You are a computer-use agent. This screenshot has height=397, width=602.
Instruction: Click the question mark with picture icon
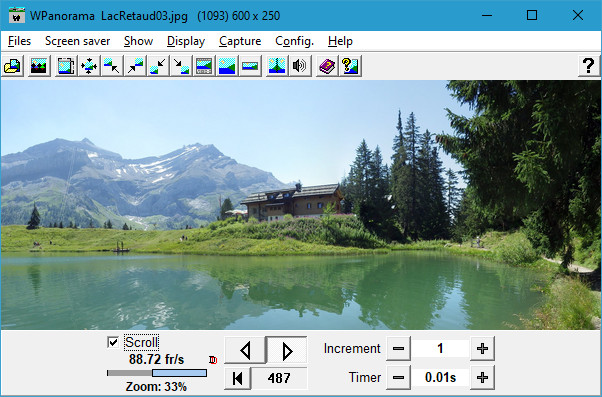[350, 66]
